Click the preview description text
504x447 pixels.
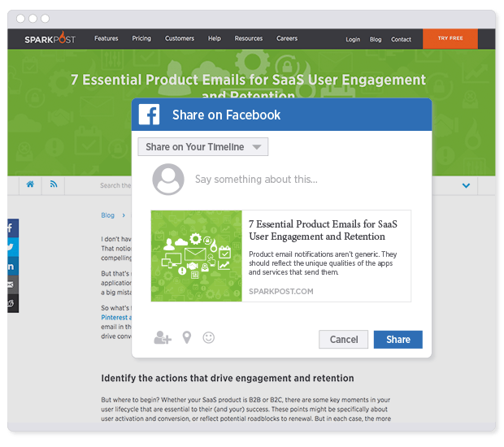(323, 263)
